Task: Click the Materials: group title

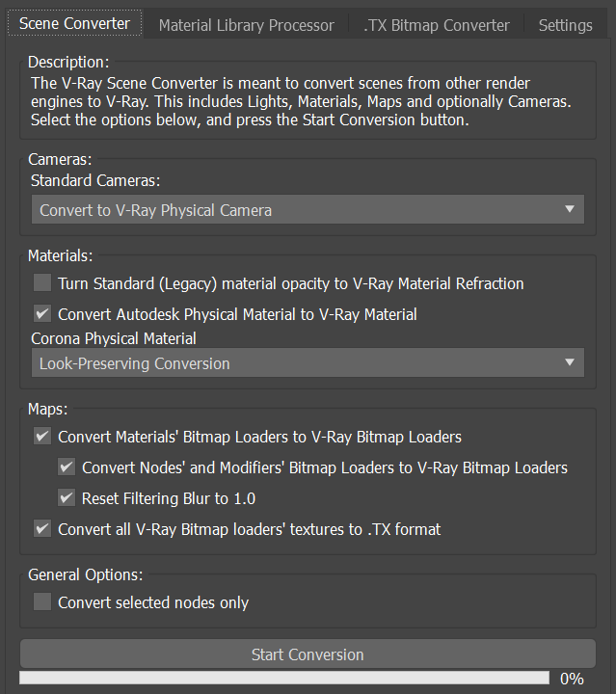Action: coord(60,255)
